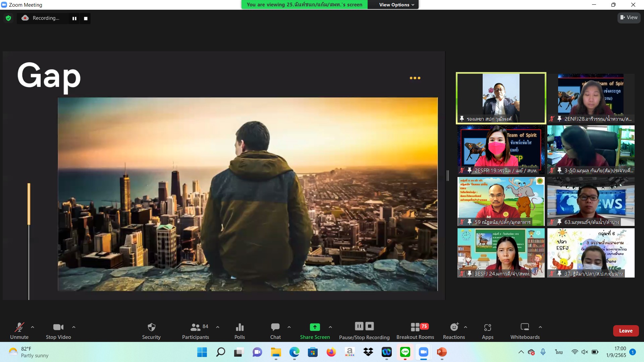644x362 pixels.
Task: Click panel divider handle beside gallery
Action: click(x=447, y=175)
